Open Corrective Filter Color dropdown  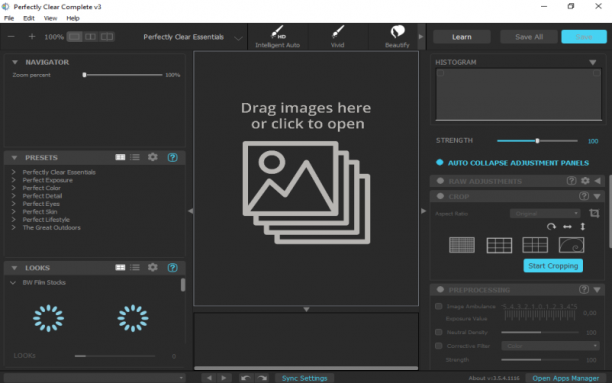(550, 346)
